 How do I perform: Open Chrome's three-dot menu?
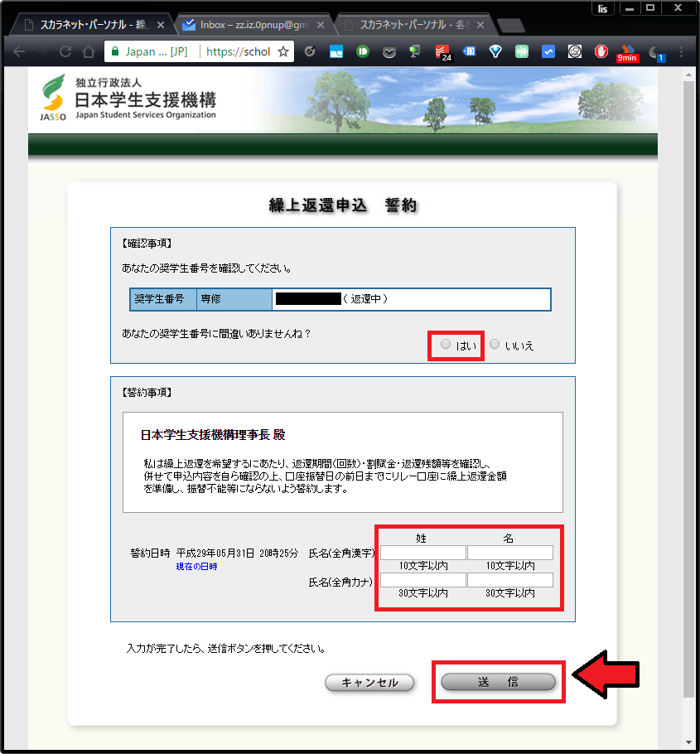pyautogui.click(x=681, y=51)
